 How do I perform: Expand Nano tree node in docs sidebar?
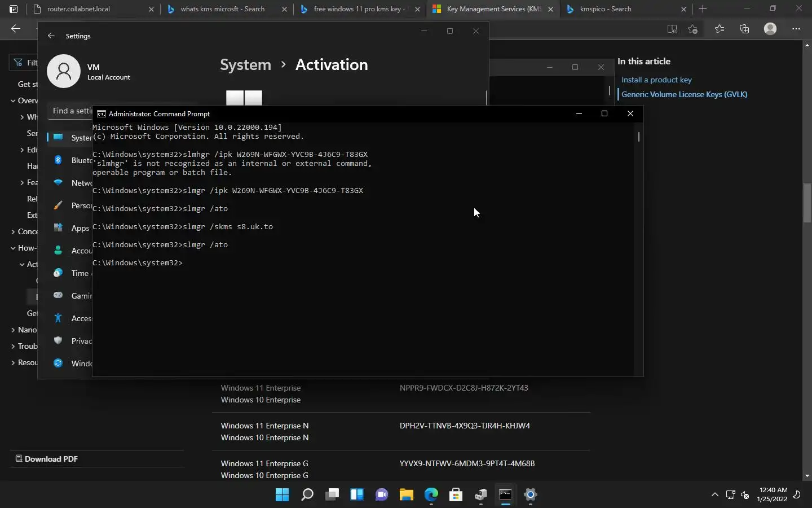coord(13,330)
